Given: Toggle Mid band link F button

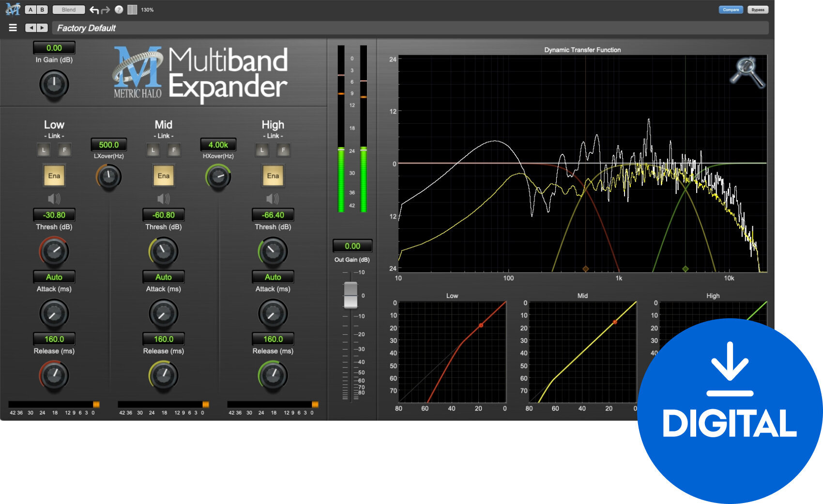Looking at the screenshot, I should pos(174,150).
